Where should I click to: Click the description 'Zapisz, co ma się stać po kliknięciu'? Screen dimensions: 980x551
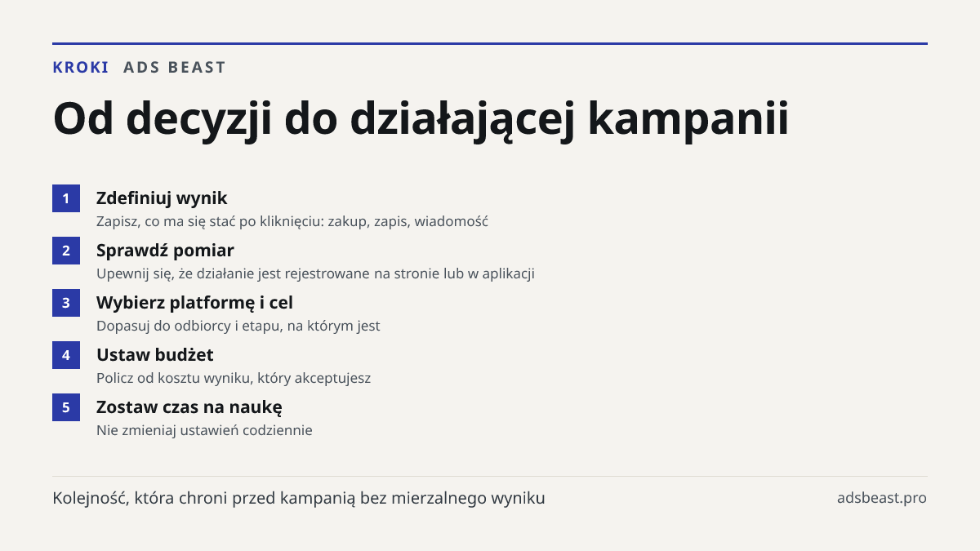tap(292, 221)
